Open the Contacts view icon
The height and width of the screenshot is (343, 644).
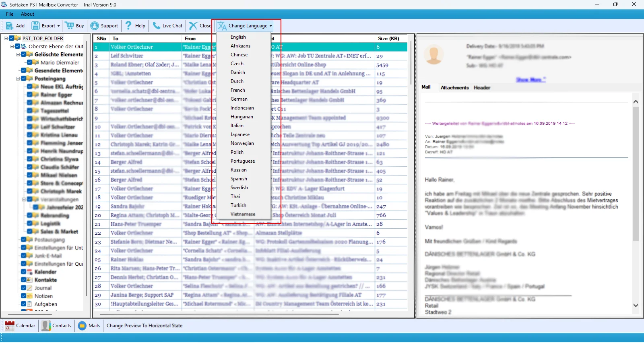coord(46,326)
